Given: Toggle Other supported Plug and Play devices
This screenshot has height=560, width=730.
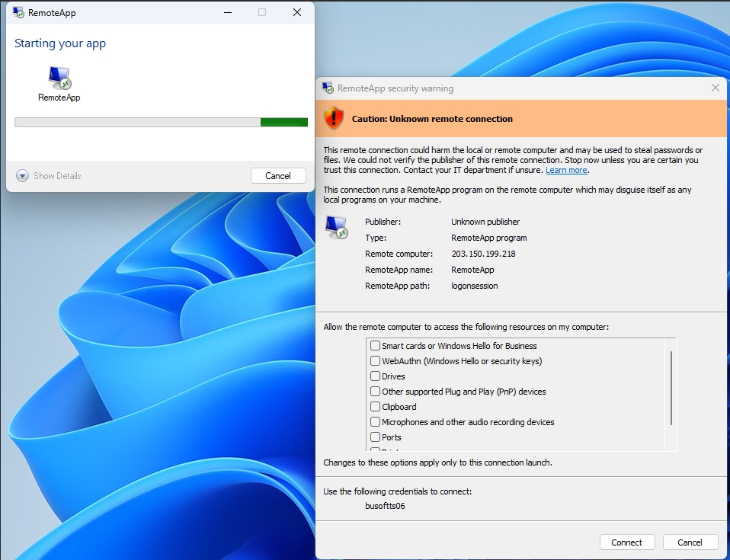Looking at the screenshot, I should 375,392.
